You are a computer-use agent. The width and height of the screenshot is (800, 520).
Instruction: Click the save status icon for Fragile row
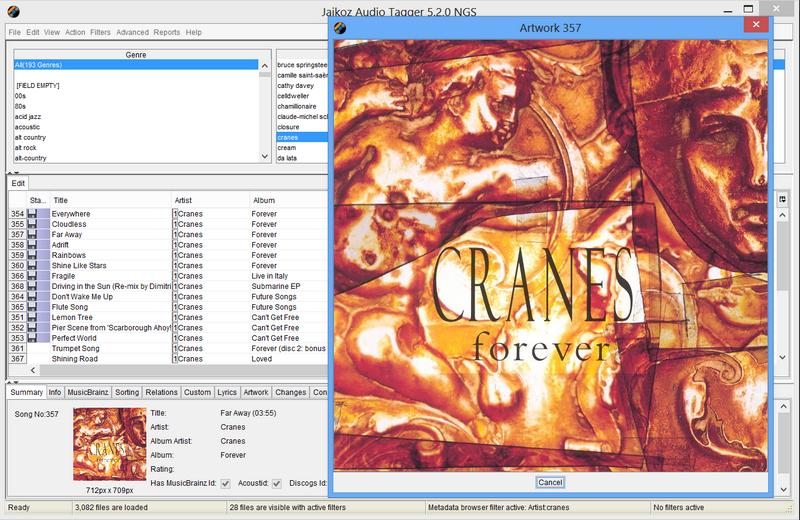click(x=32, y=276)
